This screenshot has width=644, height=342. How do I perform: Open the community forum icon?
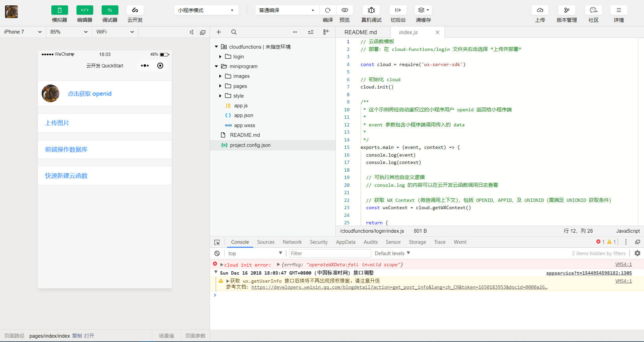coord(593,10)
